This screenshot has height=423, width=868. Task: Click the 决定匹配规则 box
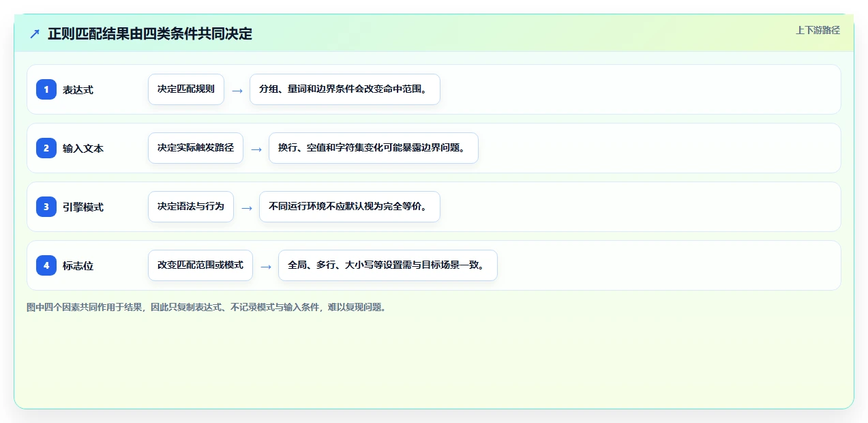(186, 89)
